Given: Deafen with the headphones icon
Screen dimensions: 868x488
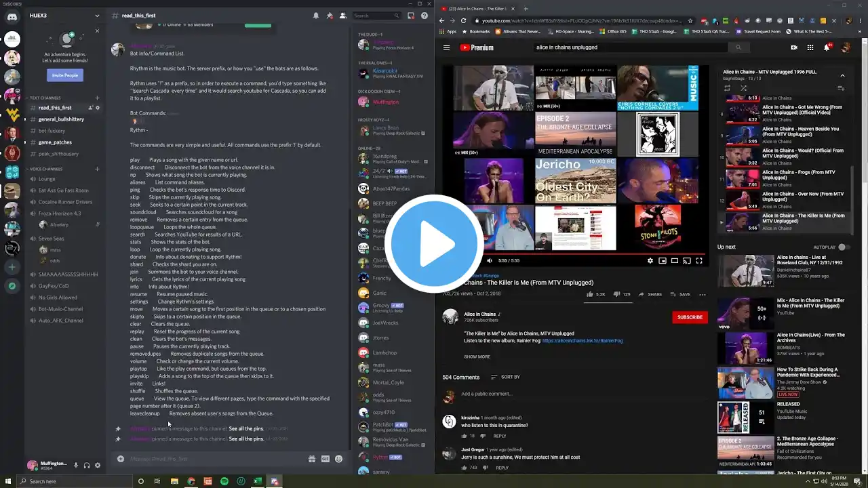Looking at the screenshot, I should (86, 466).
